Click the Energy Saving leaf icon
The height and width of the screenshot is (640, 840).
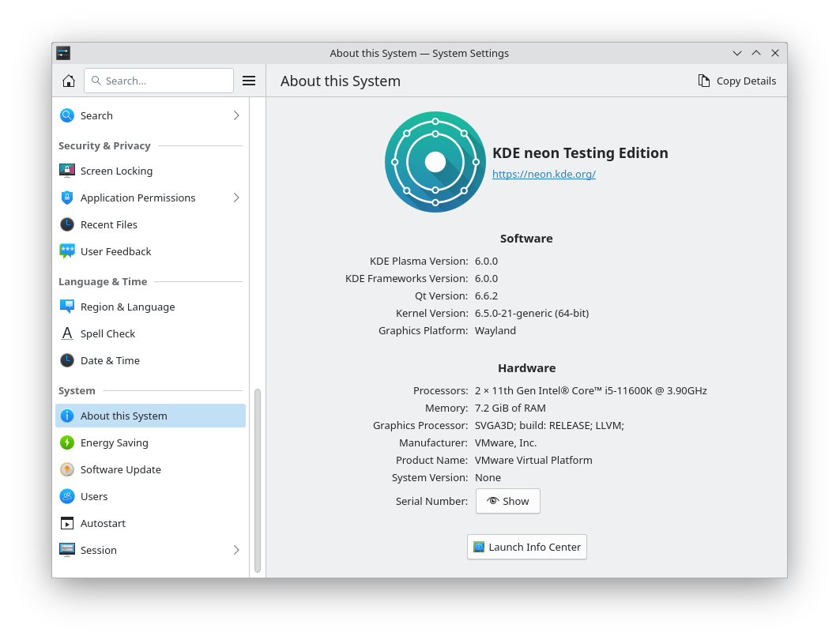(67, 442)
